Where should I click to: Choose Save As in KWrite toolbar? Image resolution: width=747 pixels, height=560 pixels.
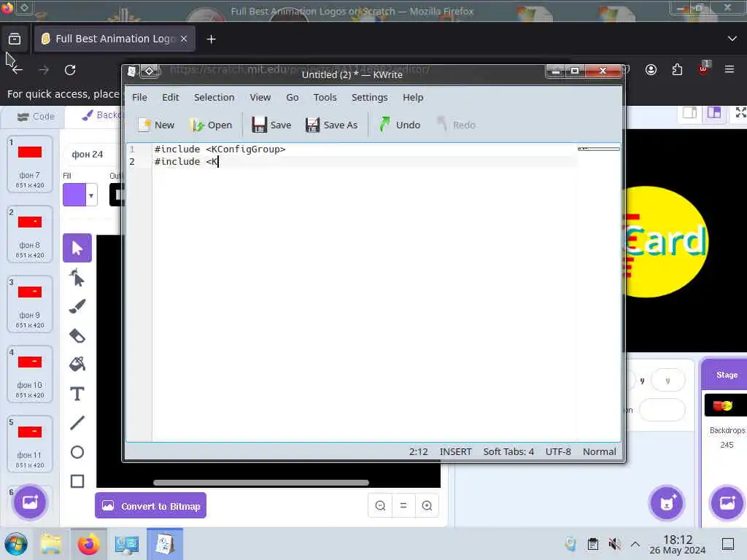[332, 125]
